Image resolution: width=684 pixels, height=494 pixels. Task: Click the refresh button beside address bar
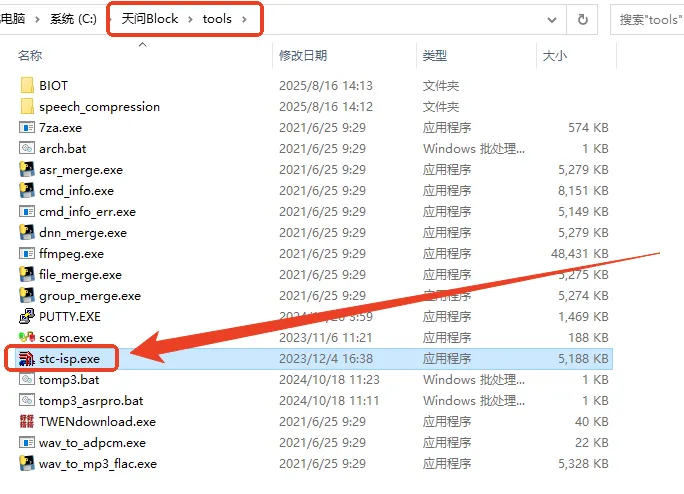582,19
